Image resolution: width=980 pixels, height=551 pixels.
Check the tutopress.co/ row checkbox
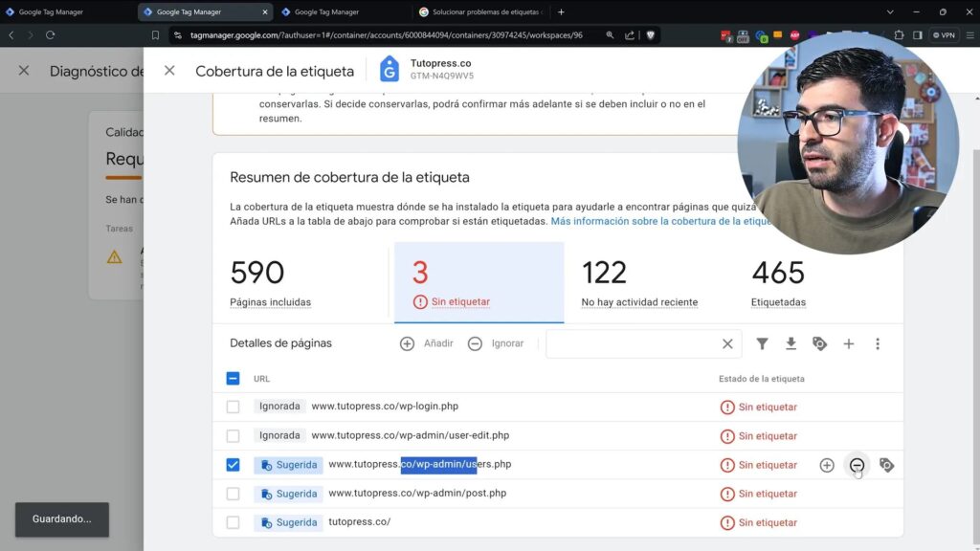[233, 522]
